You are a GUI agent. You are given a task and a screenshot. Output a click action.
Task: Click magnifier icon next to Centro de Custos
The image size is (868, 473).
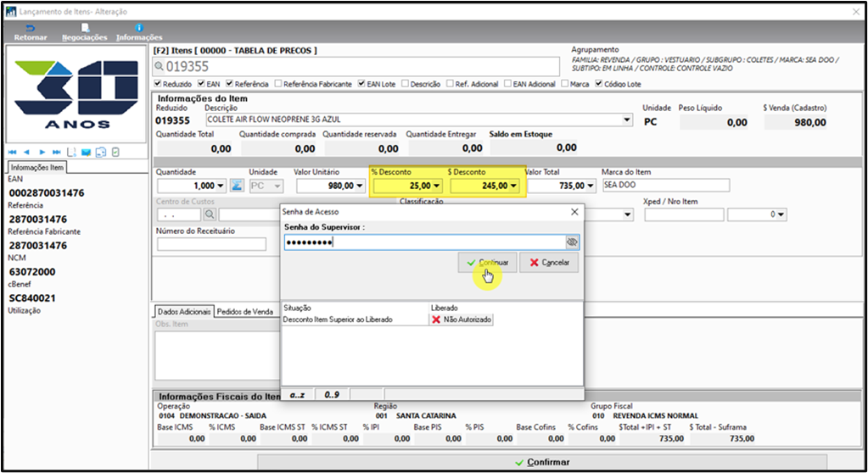pyautogui.click(x=210, y=214)
